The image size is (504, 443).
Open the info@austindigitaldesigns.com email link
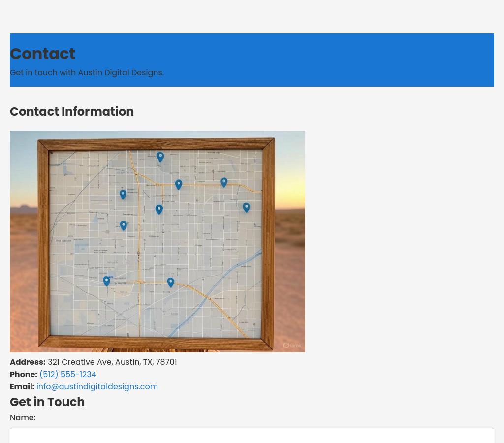[97, 387]
